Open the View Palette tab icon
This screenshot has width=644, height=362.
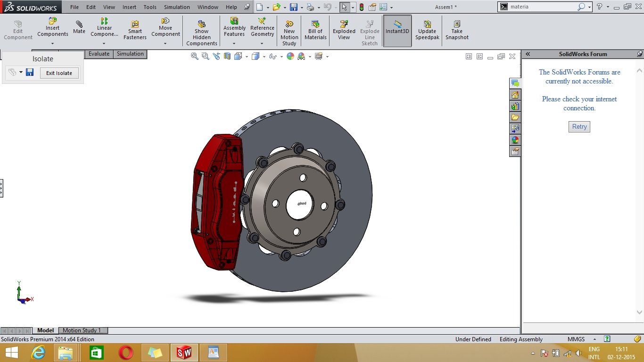tap(515, 128)
